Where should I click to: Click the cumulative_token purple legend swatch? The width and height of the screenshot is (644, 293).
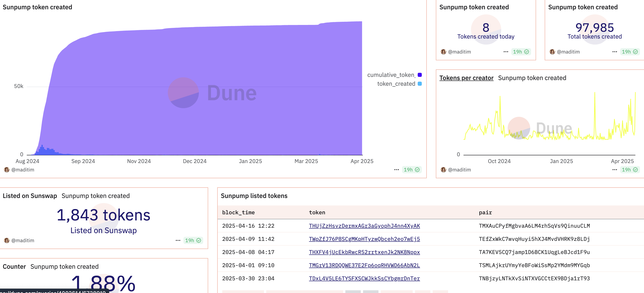tap(420, 75)
